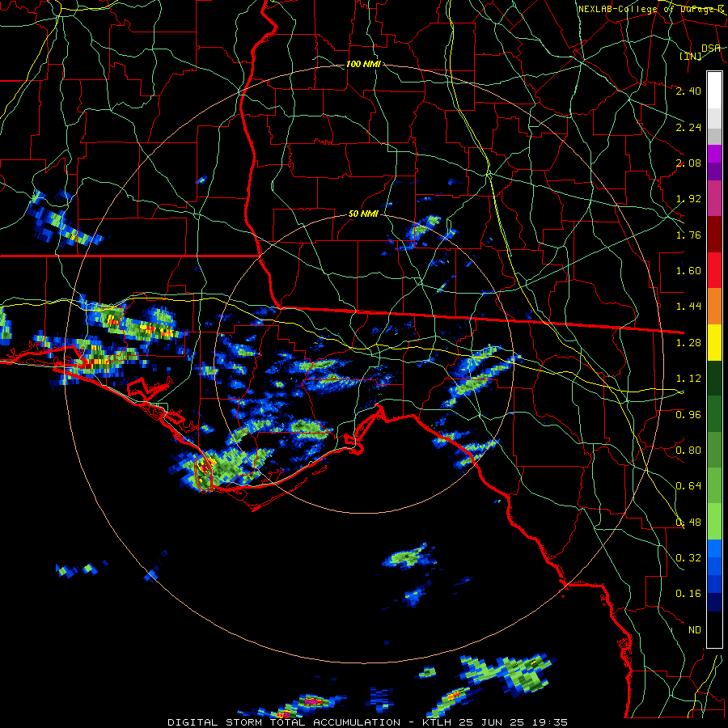Click the bright red swatch beside 1.60
The image size is (728, 728).
[x=714, y=271]
